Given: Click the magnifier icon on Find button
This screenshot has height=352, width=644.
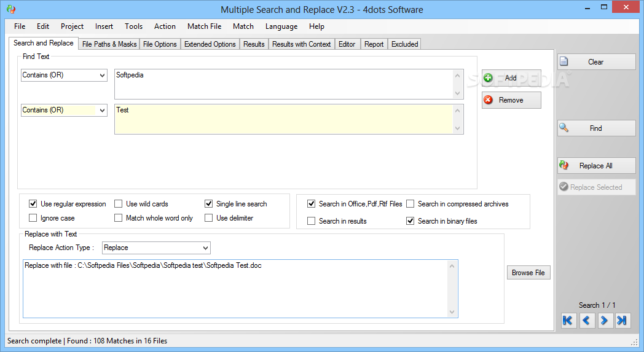Looking at the screenshot, I should 564,128.
